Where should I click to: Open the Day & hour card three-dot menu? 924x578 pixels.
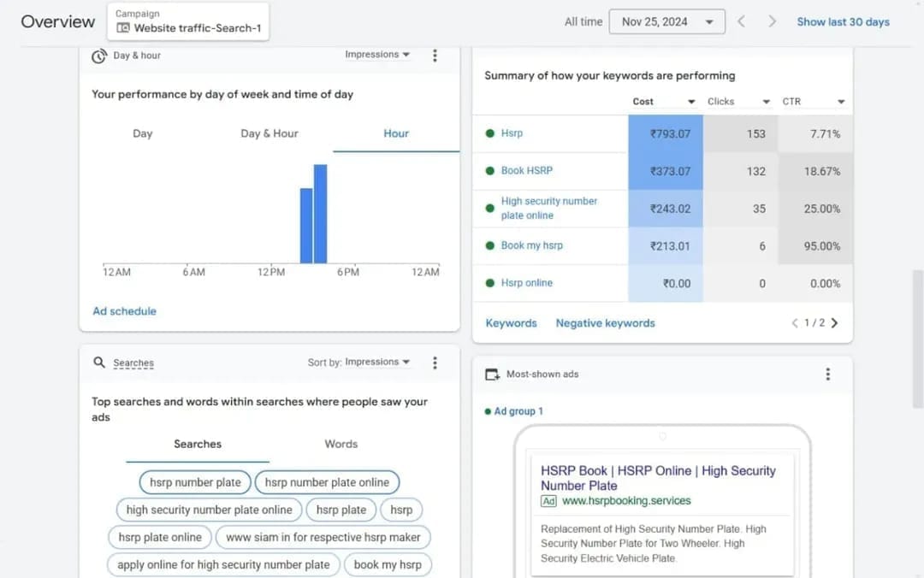pyautogui.click(x=435, y=56)
